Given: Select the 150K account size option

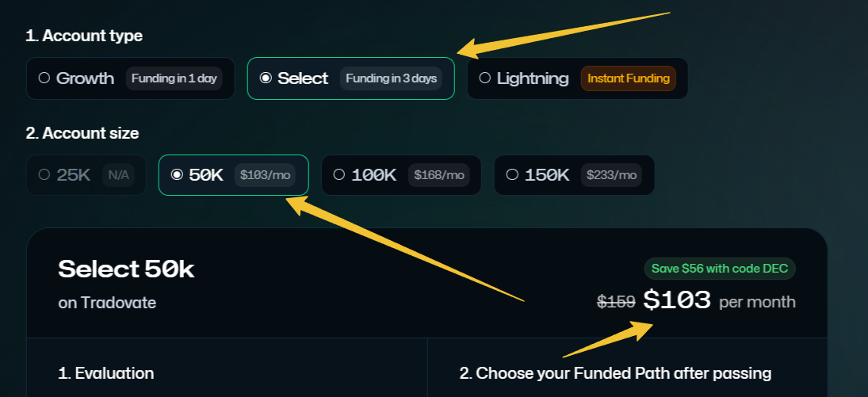Looking at the screenshot, I should pyautogui.click(x=512, y=175).
